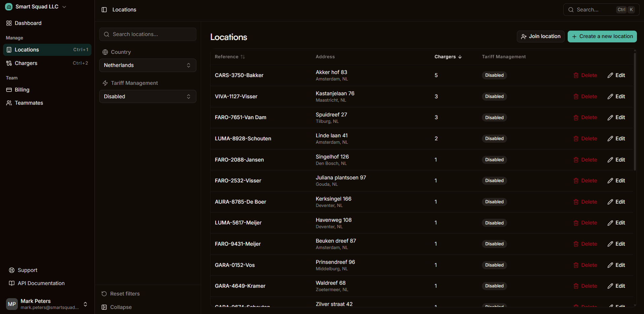This screenshot has width=644, height=314.
Task: Go to Dashboard
Action: pyautogui.click(x=47, y=23)
